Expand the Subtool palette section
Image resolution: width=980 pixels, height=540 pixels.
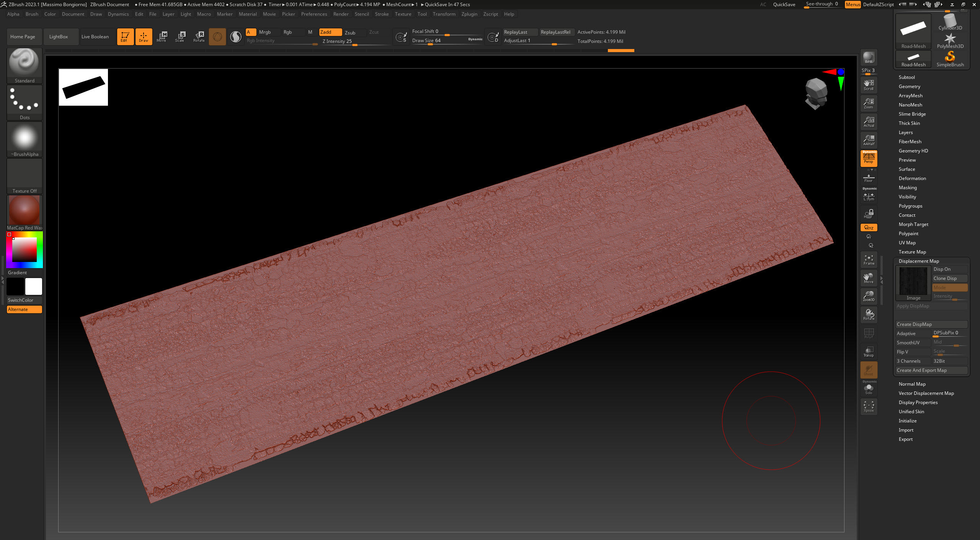906,77
